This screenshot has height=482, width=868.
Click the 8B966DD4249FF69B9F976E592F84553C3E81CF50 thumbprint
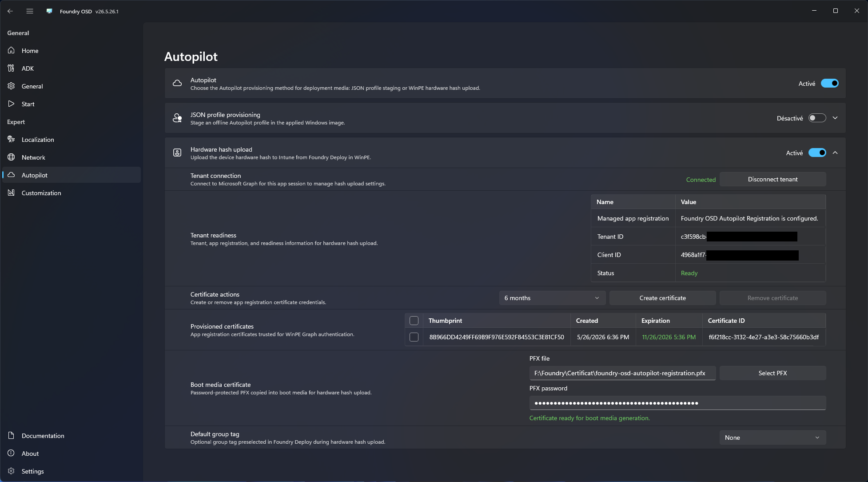(x=497, y=337)
